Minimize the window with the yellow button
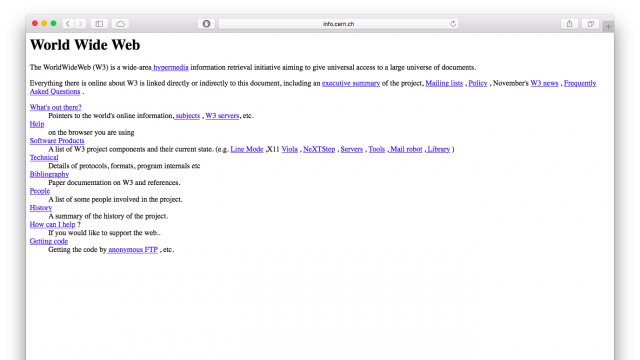Screen dimensions: 640x360 (x=44, y=23)
